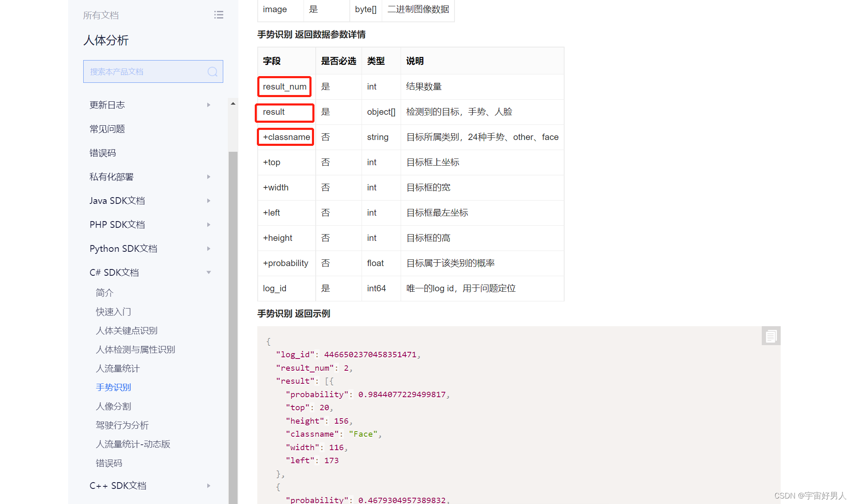Click the +height field cell
853x504 pixels.
[x=286, y=238]
